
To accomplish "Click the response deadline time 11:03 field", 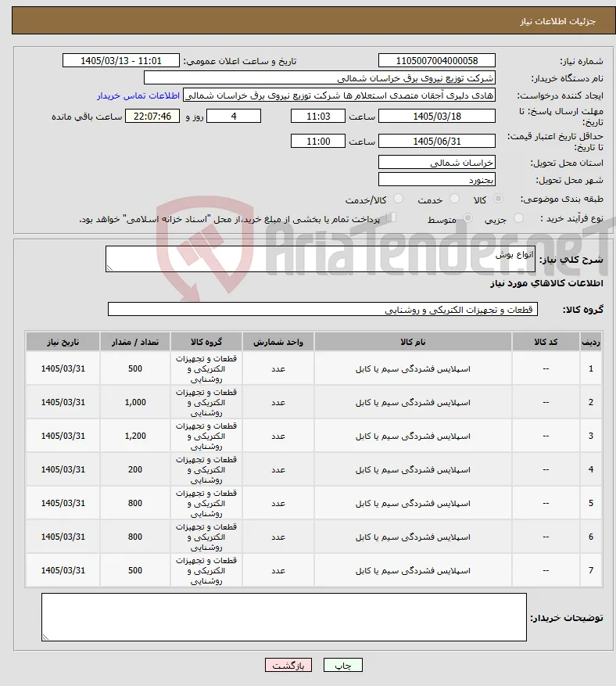I will tap(318, 117).
